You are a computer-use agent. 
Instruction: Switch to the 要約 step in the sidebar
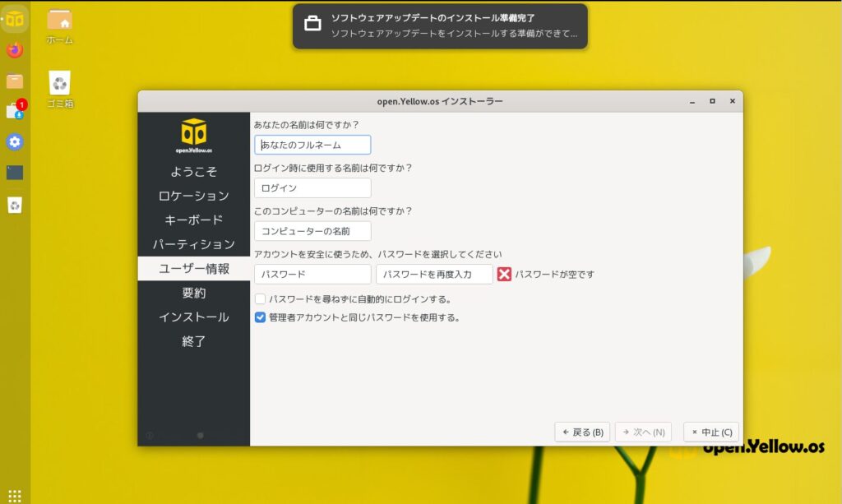coord(193,293)
